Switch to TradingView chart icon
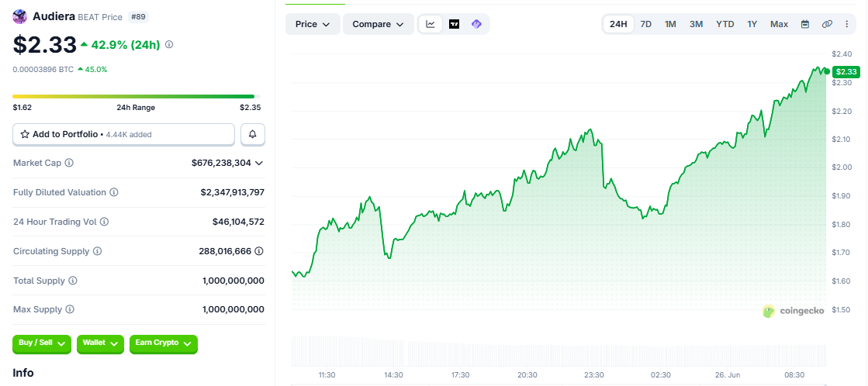 click(454, 24)
